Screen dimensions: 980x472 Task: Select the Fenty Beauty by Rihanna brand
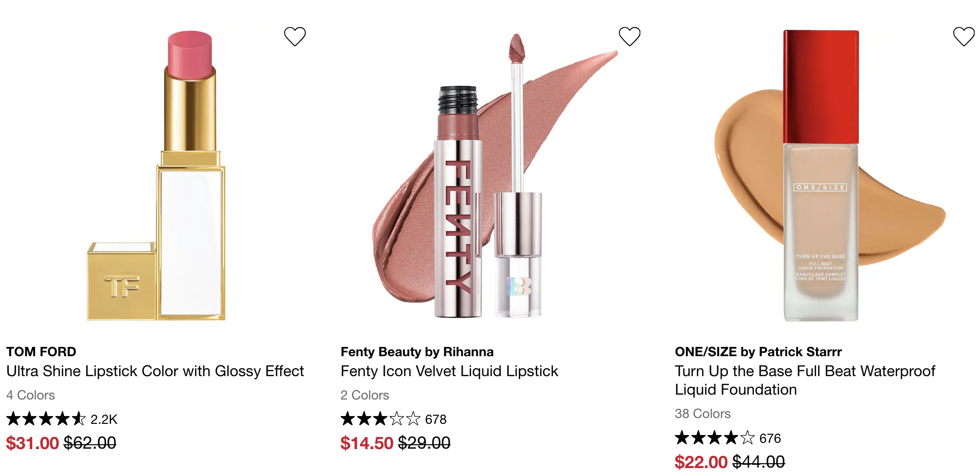[x=417, y=352]
